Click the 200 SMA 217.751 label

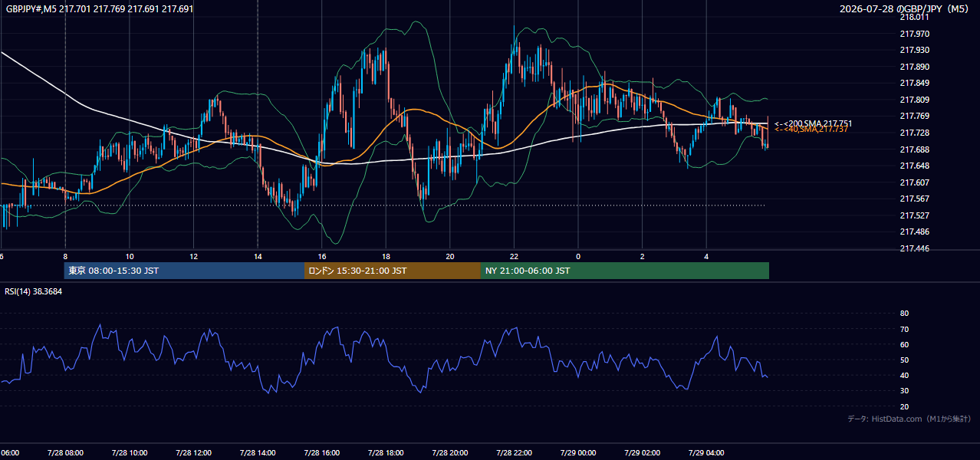[813, 123]
